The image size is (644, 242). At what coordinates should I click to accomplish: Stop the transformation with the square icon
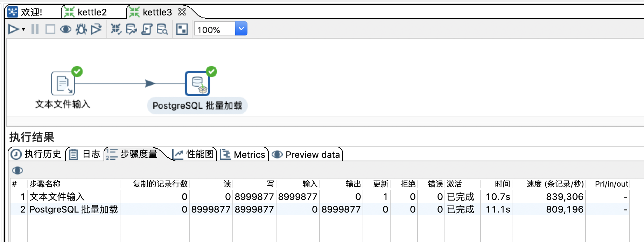[x=50, y=29]
